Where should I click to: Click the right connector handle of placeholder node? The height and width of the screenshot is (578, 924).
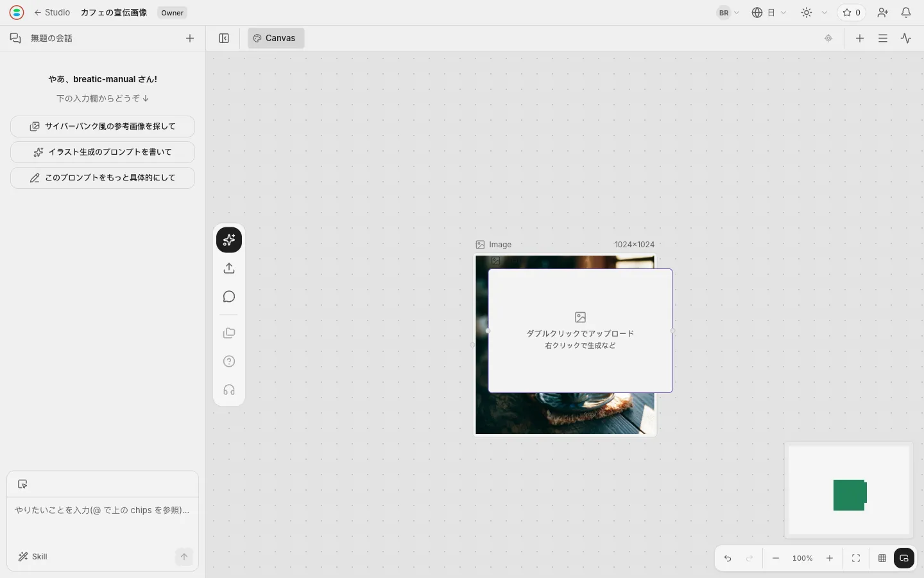(x=672, y=331)
